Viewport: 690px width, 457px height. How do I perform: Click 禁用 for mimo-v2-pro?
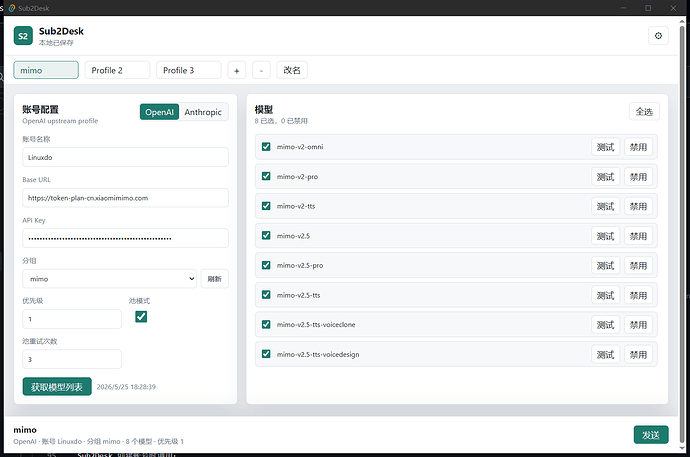(x=638, y=176)
